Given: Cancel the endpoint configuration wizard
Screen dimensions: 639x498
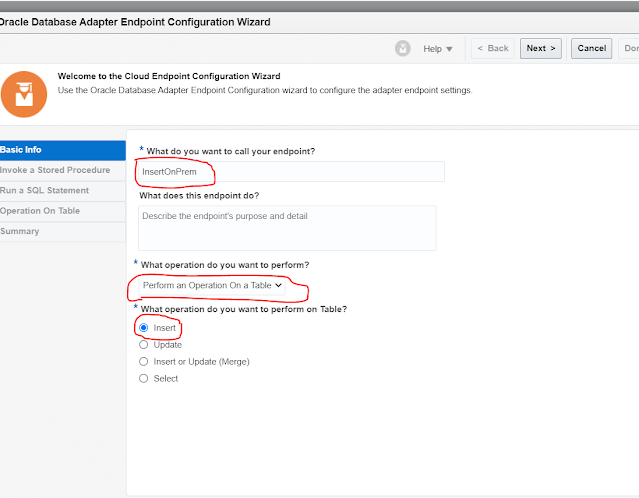Looking at the screenshot, I should pyautogui.click(x=591, y=48).
